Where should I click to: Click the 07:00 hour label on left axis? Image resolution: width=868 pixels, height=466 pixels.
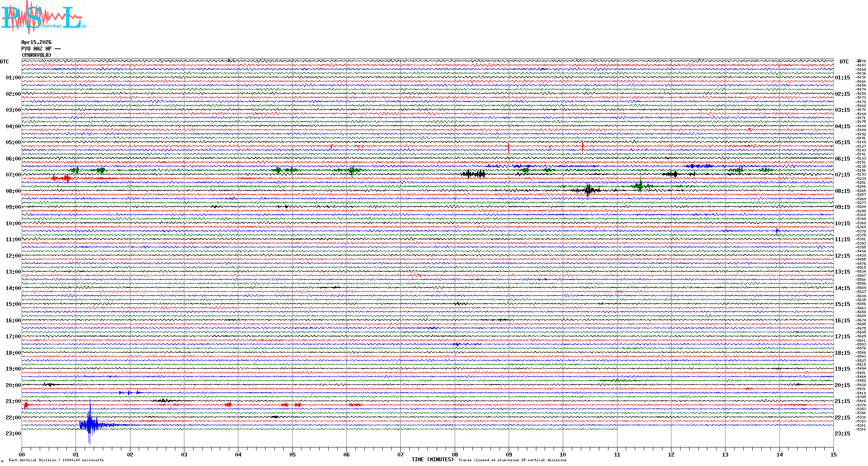coord(13,175)
